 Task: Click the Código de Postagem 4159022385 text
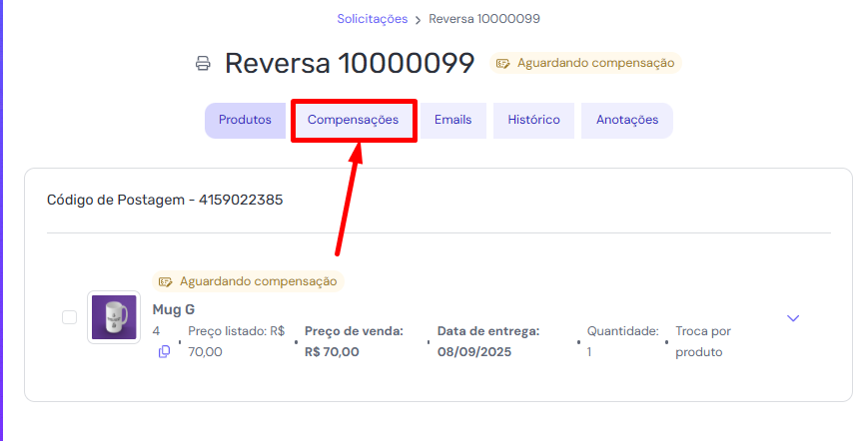pyautogui.click(x=165, y=200)
